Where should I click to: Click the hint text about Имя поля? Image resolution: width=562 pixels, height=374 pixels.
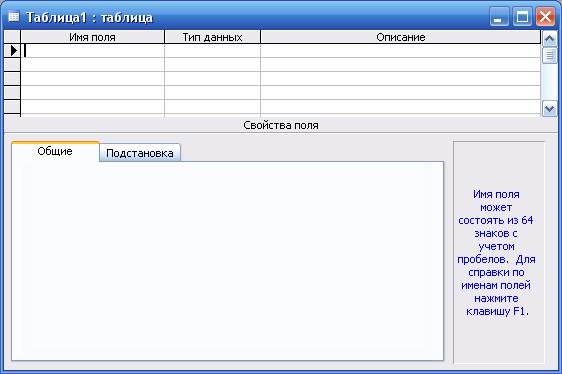pyautogui.click(x=496, y=252)
